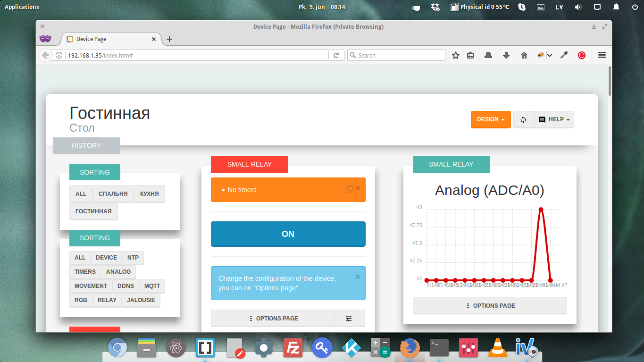Viewport: 644px width, 362px height.
Task: Click the sliders settings icon next to OPTIONS PAGE
Action: (349, 319)
